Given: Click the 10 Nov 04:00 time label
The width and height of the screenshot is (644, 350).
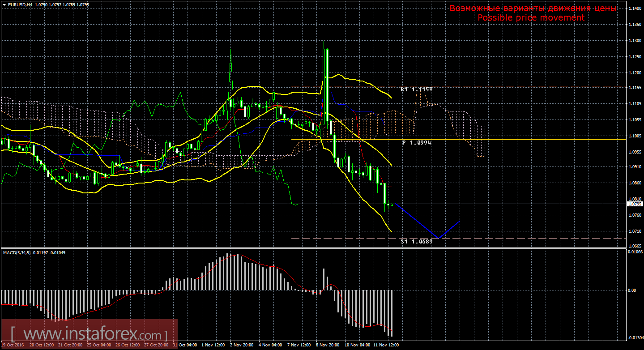Looking at the screenshot, I should tap(358, 345).
